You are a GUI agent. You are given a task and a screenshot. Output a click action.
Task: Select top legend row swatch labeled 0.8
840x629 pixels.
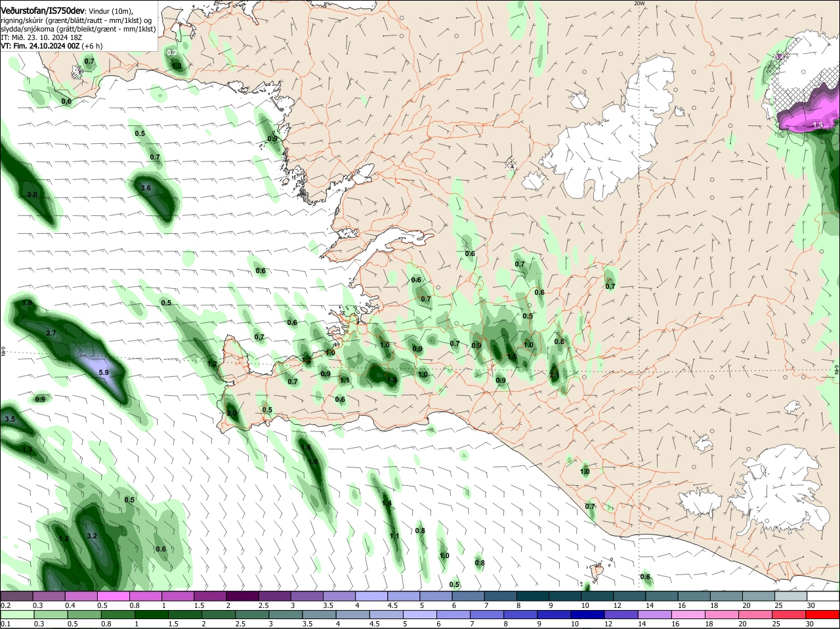point(145,596)
